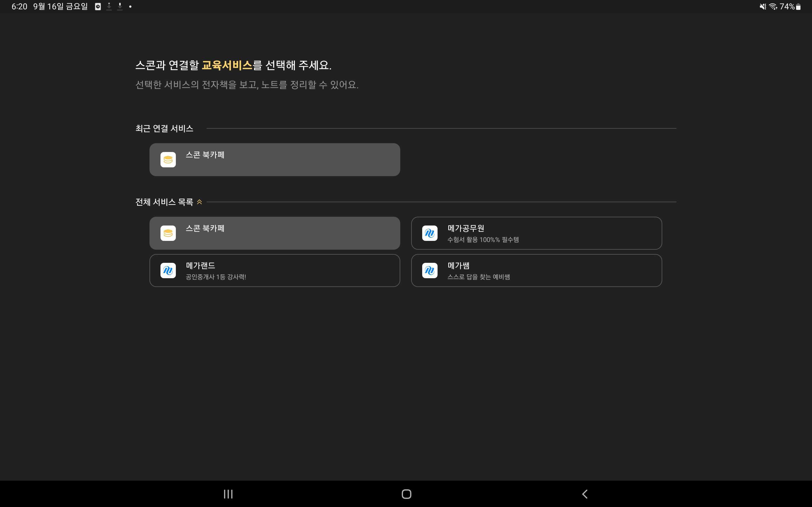Image resolution: width=812 pixels, height=507 pixels.
Task: Click the 전체 서비스 목록 heading text
Action: pyautogui.click(x=164, y=202)
